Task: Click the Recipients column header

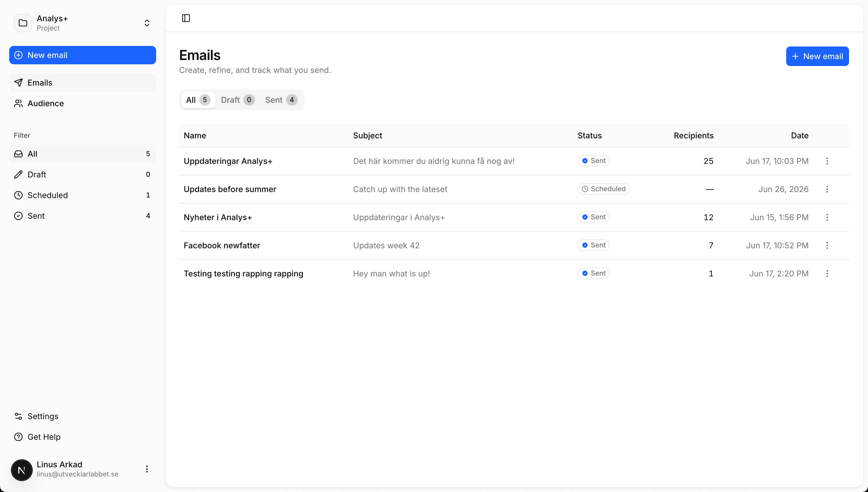Action: (693, 135)
